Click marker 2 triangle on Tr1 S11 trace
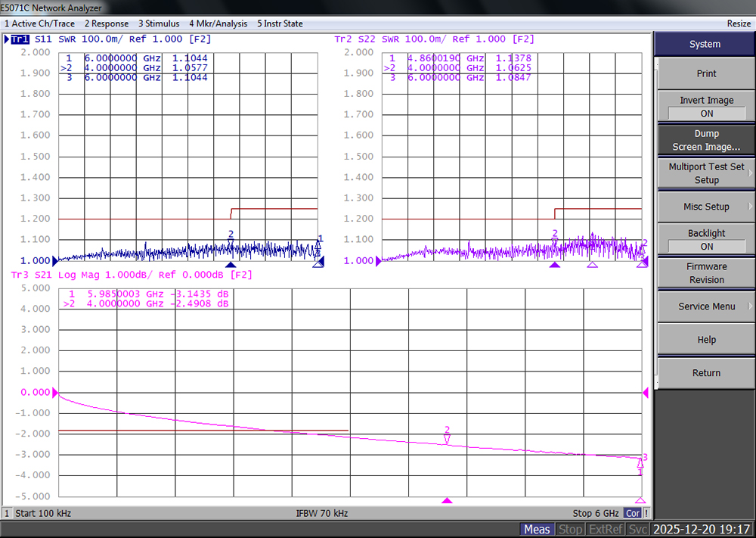The image size is (756, 538). pos(231,242)
